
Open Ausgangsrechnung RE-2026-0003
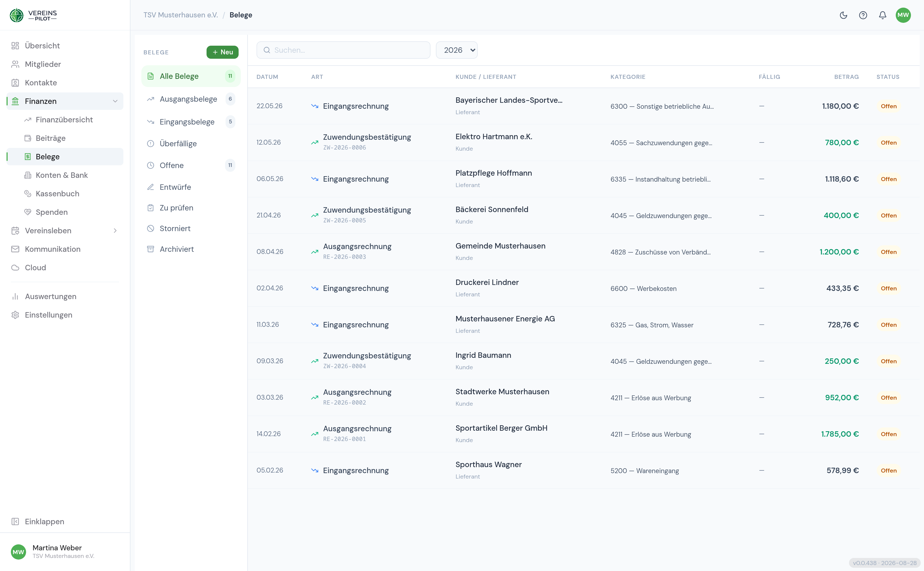[583, 252]
